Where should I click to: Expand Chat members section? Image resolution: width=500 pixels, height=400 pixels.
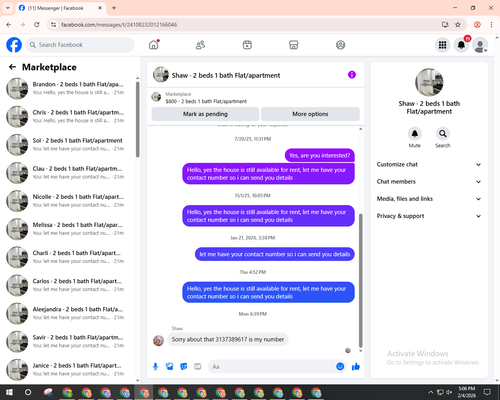pos(429,182)
